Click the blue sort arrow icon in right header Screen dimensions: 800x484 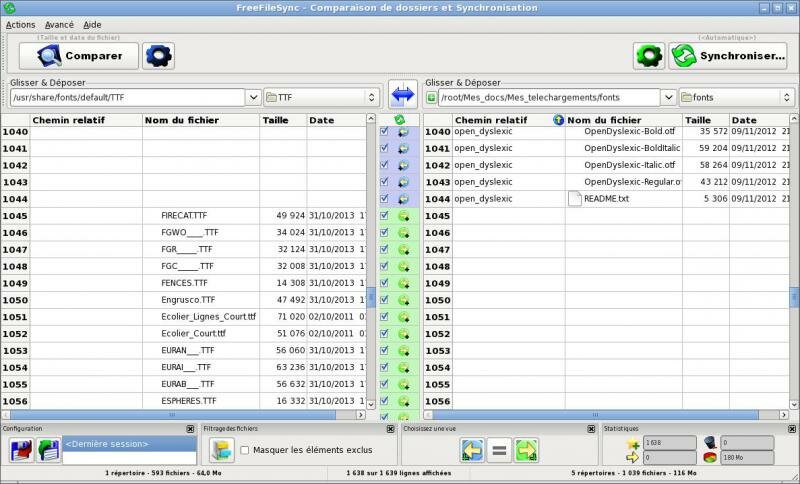(559, 120)
